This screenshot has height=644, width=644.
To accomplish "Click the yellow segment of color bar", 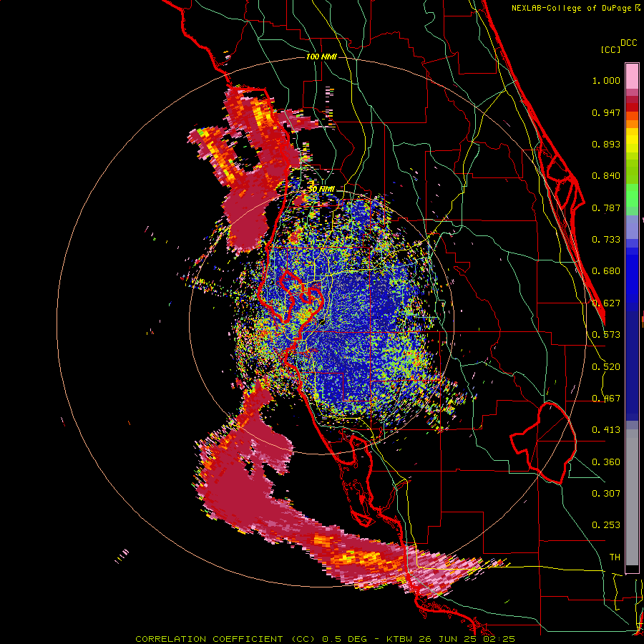I will [632, 140].
